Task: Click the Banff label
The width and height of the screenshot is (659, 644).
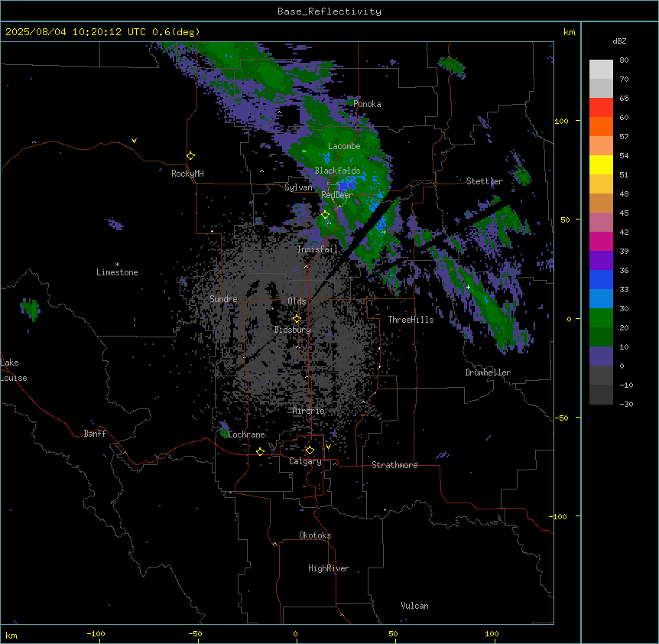Action: [x=95, y=434]
